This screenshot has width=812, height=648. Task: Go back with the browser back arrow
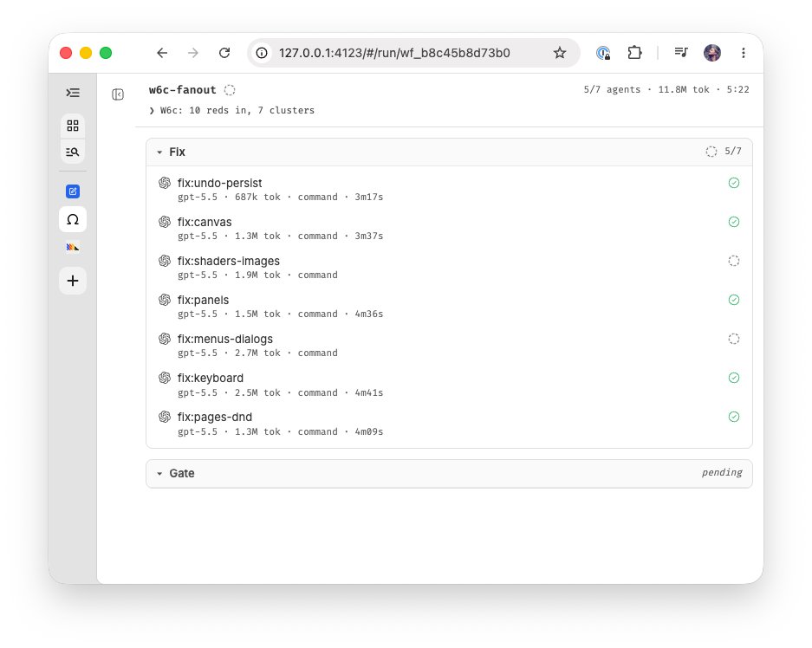coord(162,53)
